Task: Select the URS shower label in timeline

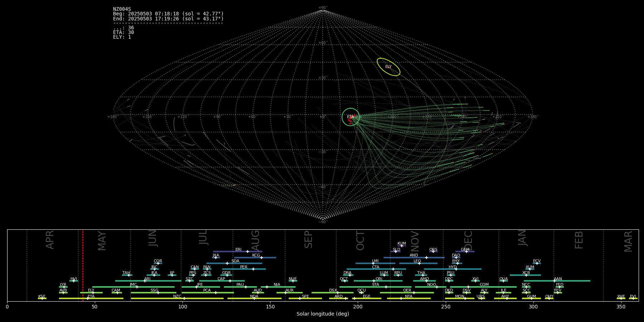Action: [x=480, y=297]
